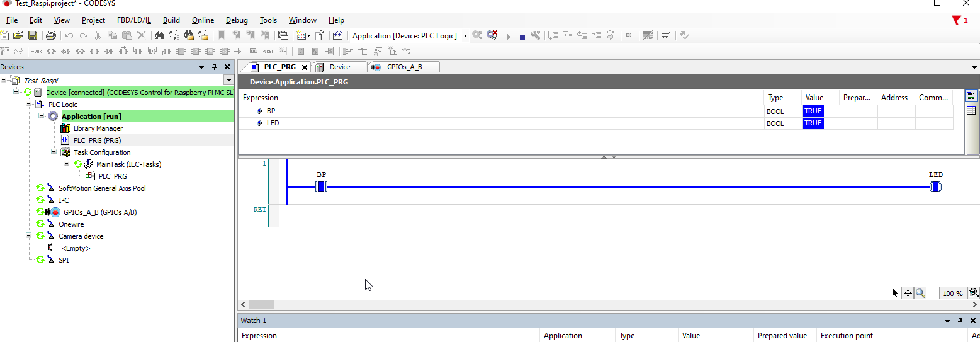Click the red notification flag icon

[957, 20]
